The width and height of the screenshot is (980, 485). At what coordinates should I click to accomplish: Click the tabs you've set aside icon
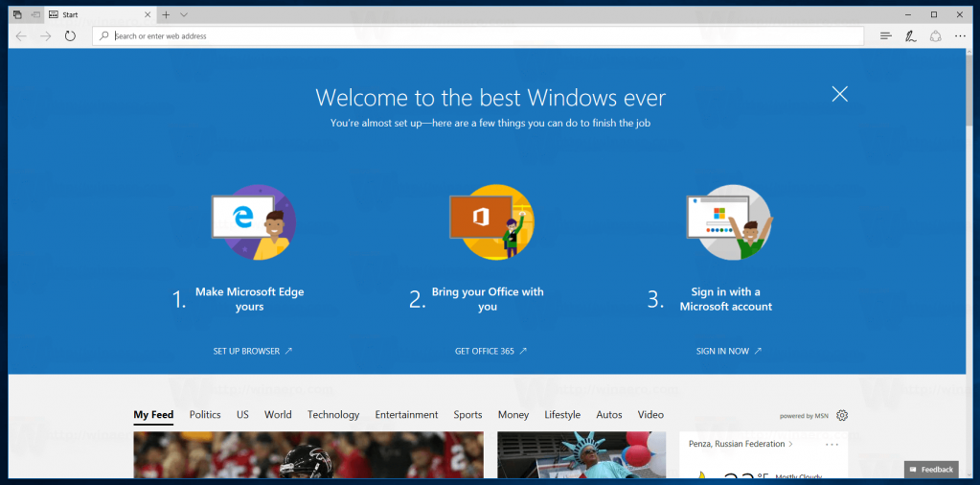coord(18,14)
